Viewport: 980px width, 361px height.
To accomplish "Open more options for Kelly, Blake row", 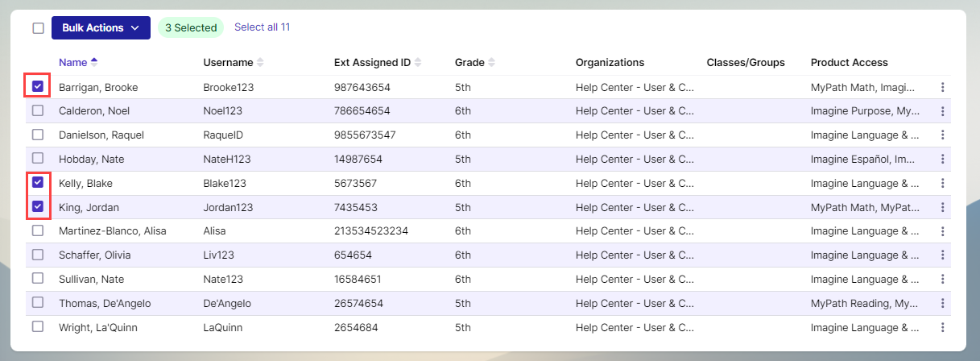I will tap(943, 184).
